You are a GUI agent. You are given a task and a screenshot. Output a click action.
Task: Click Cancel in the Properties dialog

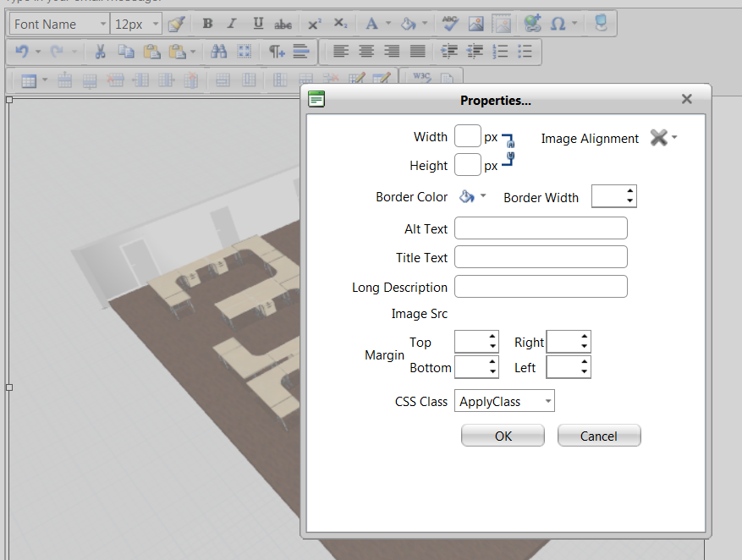598,436
